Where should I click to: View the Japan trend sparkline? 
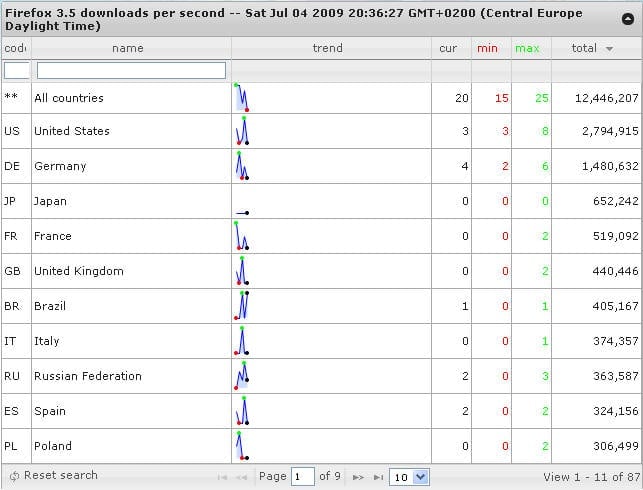242,213
